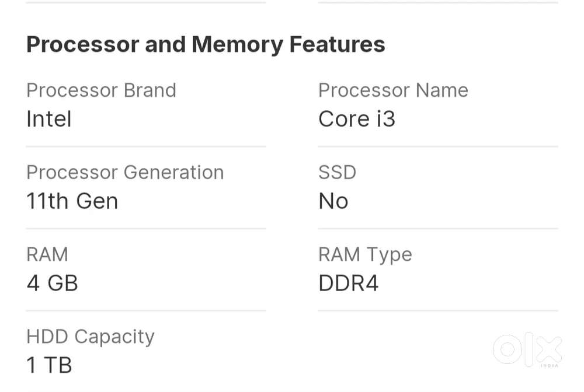This screenshot has width=584, height=392.
Task: Click the 1 TB capacity value
Action: pyautogui.click(x=50, y=366)
